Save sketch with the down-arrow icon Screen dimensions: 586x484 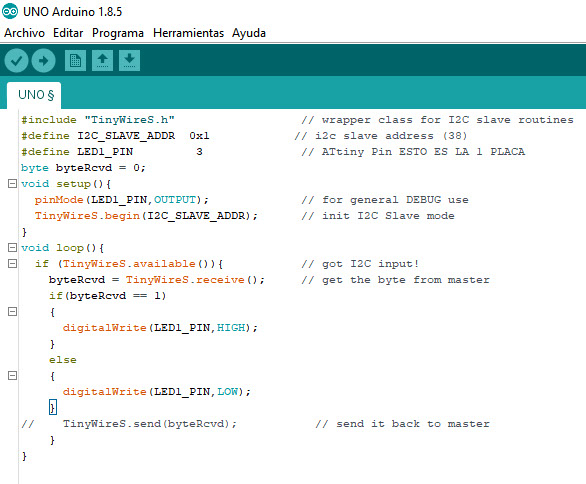pyautogui.click(x=129, y=61)
